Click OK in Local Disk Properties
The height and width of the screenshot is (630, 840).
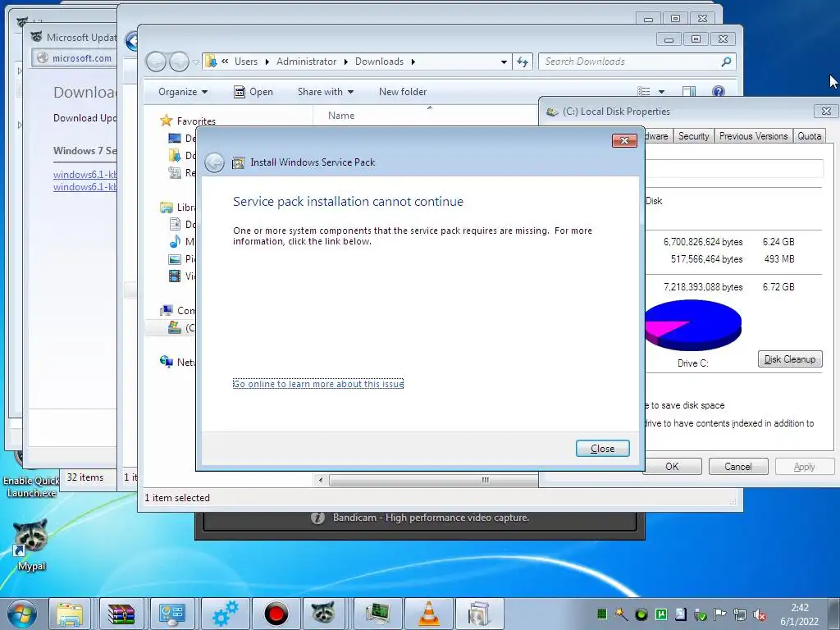pos(673,467)
